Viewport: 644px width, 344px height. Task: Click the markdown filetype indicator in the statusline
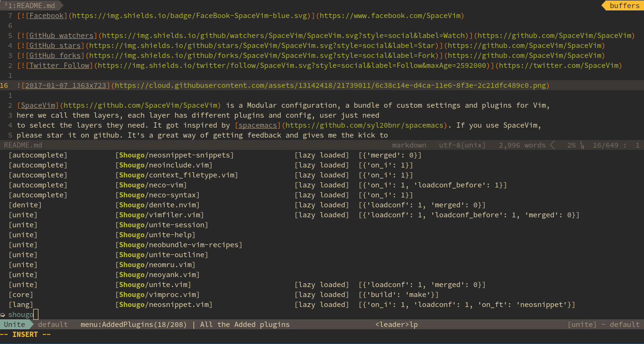click(409, 145)
